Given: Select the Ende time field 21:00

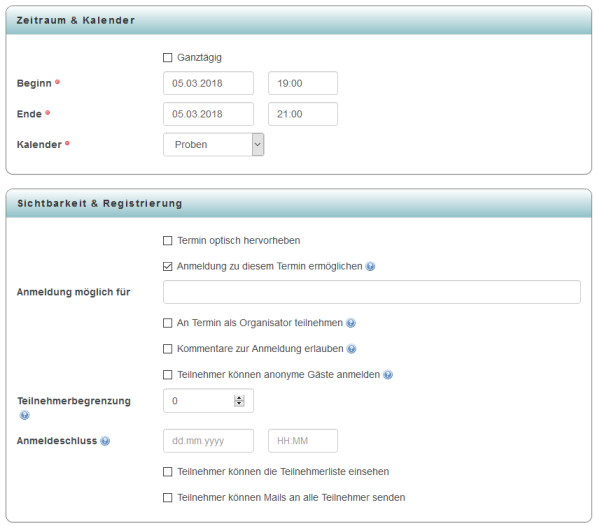Looking at the screenshot, I should coord(303,114).
